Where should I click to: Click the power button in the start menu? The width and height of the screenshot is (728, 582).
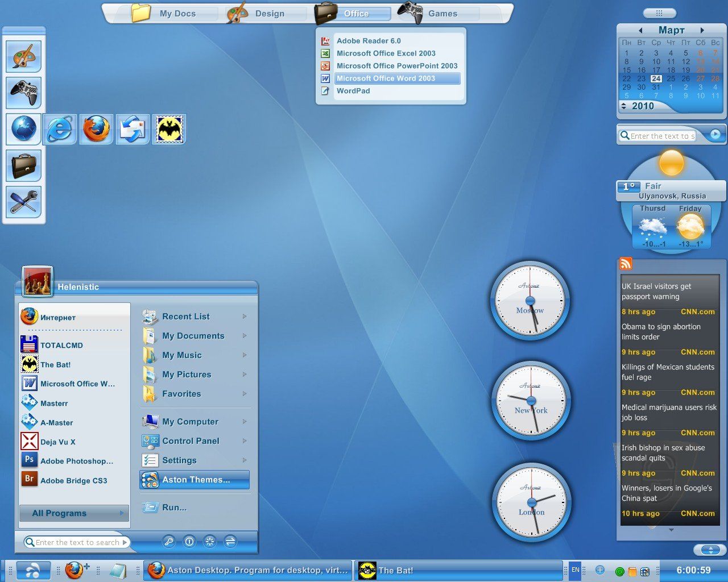[189, 542]
